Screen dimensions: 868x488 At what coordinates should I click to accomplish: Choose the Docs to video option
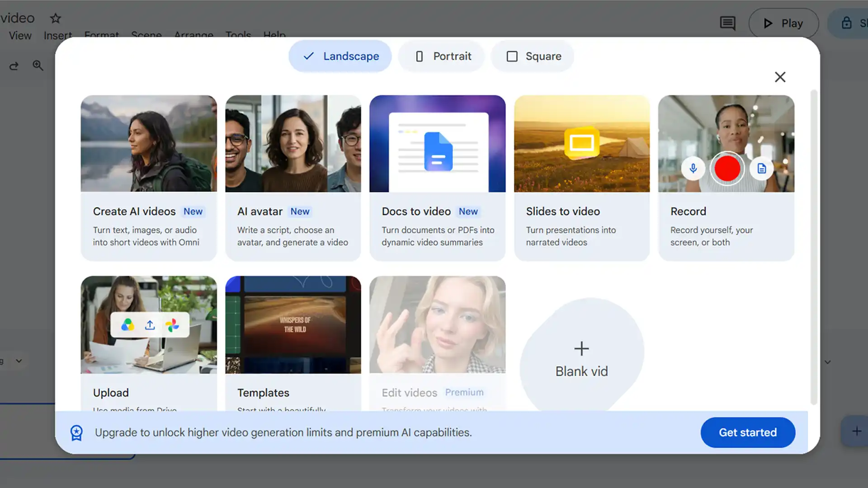click(x=437, y=178)
